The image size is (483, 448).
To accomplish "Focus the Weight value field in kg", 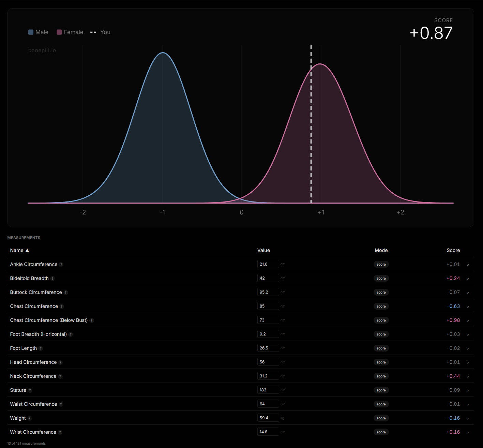I will pyautogui.click(x=268, y=418).
